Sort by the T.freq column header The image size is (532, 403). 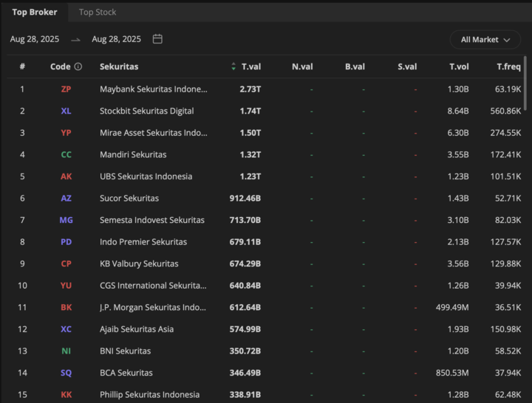508,66
